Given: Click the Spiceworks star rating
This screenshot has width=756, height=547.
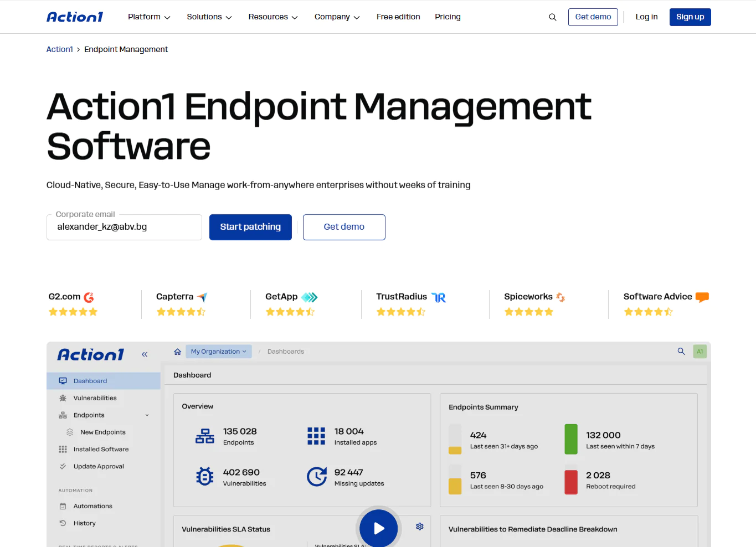Looking at the screenshot, I should coord(529,312).
